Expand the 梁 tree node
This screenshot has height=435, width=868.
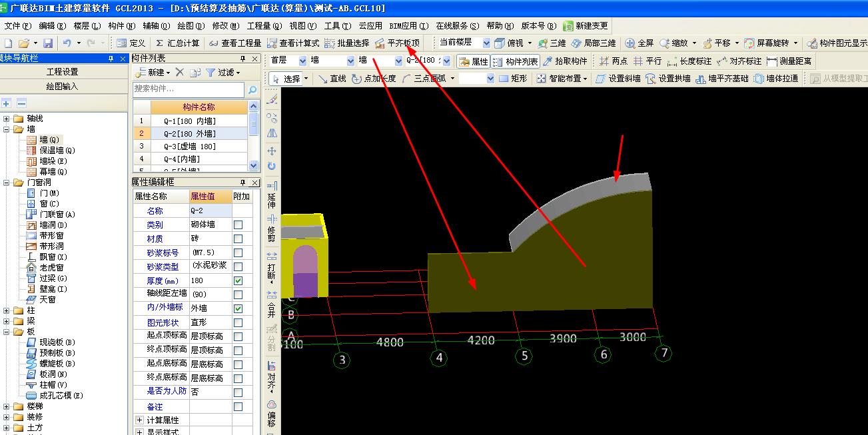(x=6, y=321)
